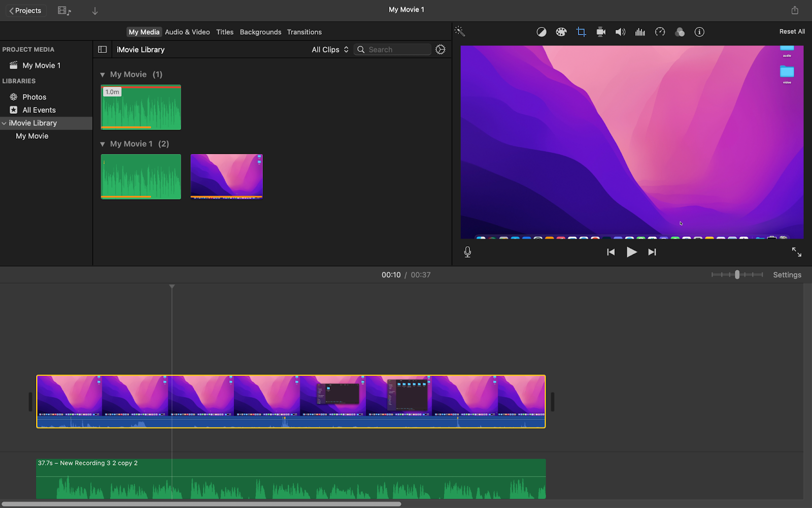This screenshot has height=508, width=812.
Task: Open the All Clips filter dropdown
Action: pos(330,49)
